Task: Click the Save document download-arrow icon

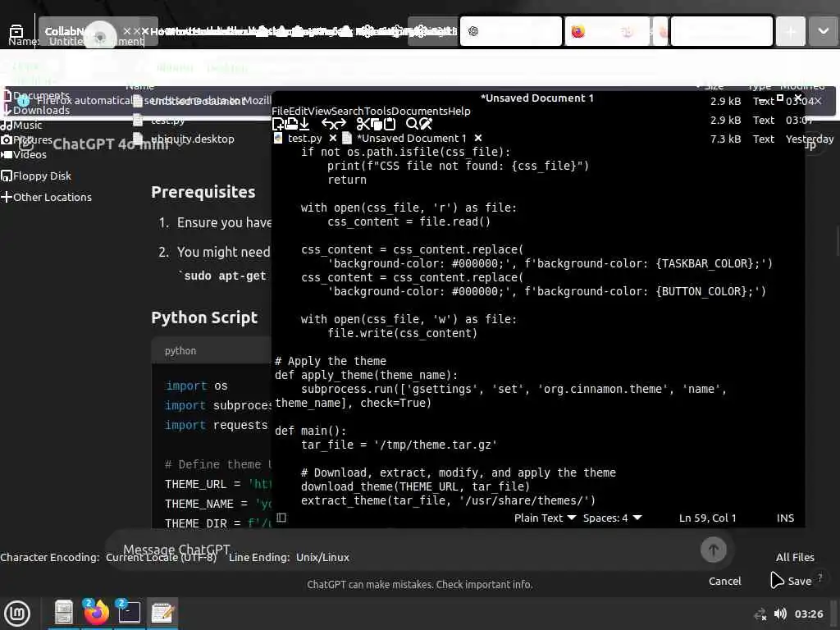Action: pos(304,125)
